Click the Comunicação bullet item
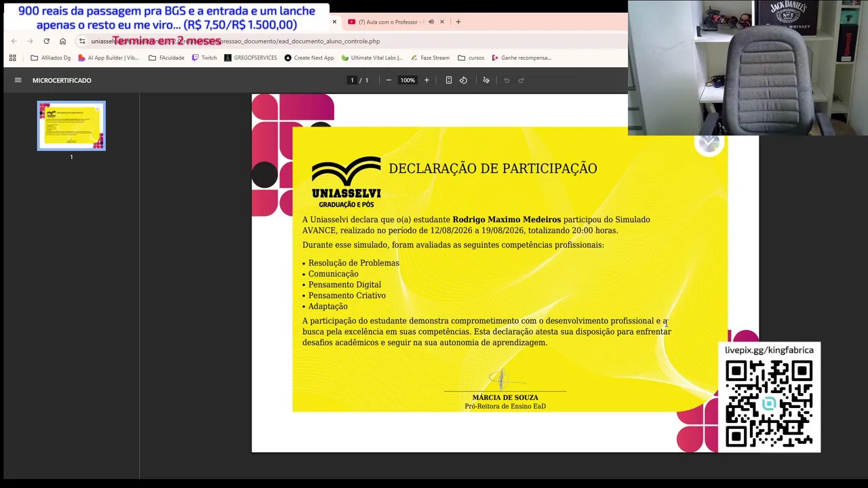 tap(333, 274)
